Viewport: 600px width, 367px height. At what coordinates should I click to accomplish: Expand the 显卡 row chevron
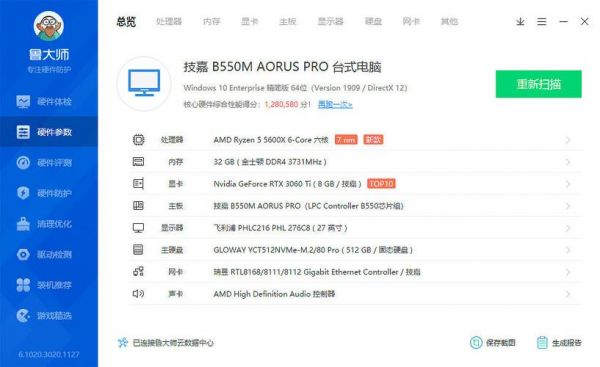[568, 184]
